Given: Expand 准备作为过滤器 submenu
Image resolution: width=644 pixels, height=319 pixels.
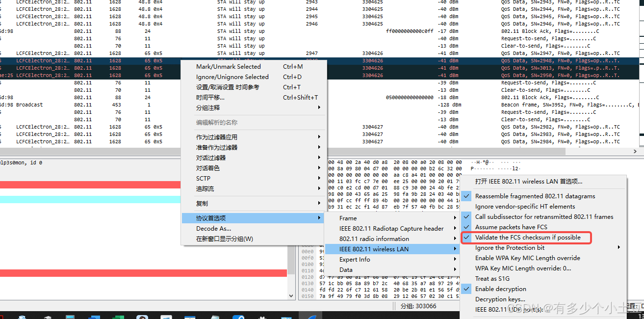Looking at the screenshot, I should [254, 148].
